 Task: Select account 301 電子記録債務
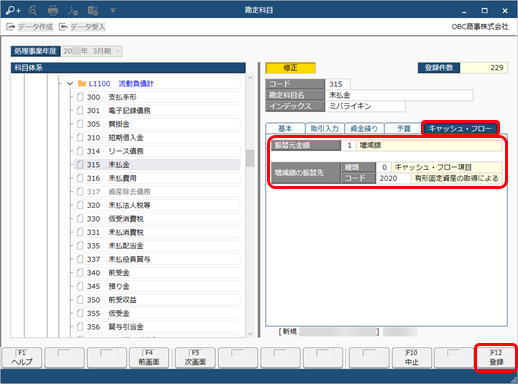tap(157, 110)
